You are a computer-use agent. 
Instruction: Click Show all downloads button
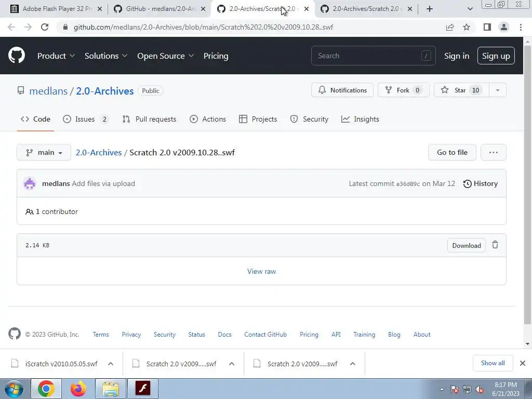493,363
